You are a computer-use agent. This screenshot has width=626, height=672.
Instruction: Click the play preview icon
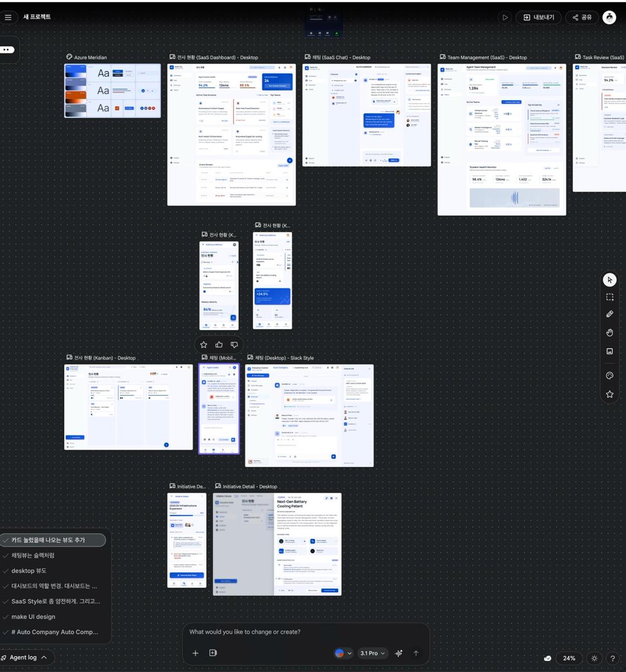coord(505,17)
